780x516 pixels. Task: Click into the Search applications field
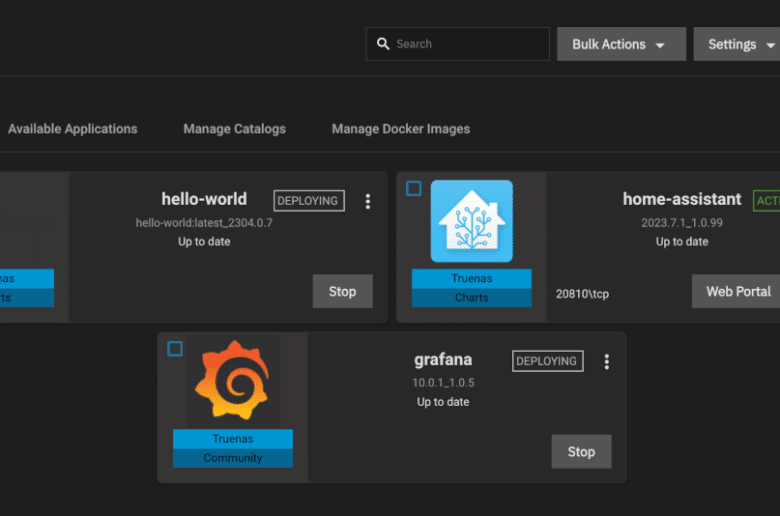458,44
